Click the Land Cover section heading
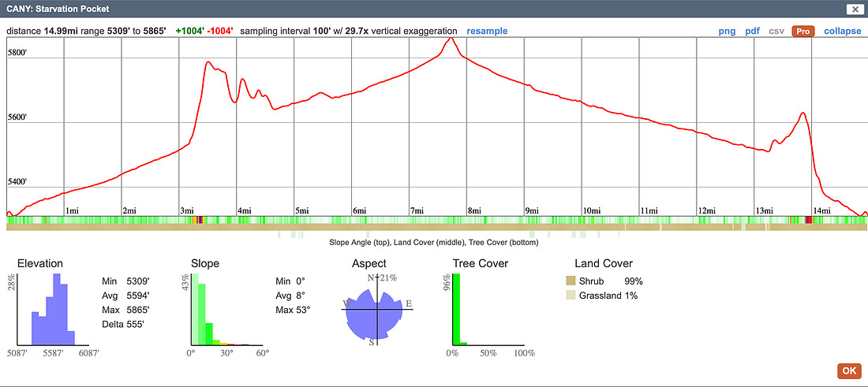The width and height of the screenshot is (868, 387). (604, 264)
